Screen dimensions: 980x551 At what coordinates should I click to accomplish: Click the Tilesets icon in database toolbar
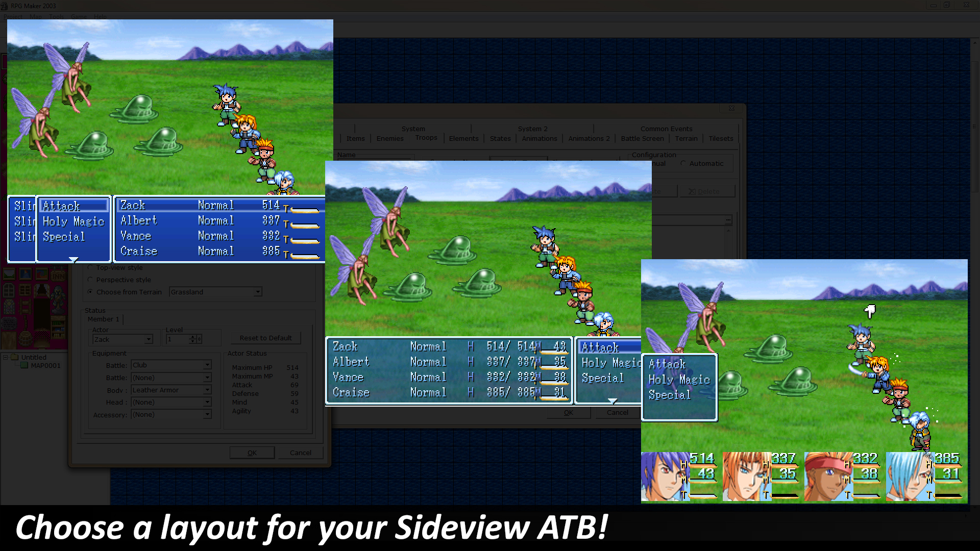(x=720, y=139)
